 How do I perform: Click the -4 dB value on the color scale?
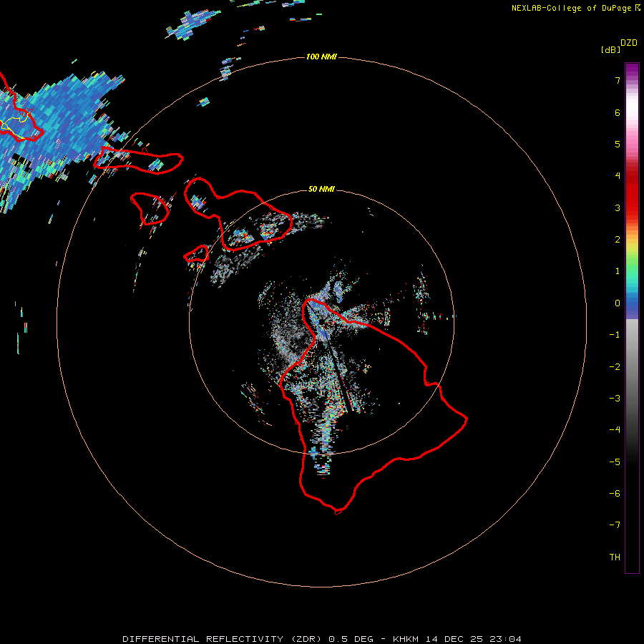pos(615,430)
